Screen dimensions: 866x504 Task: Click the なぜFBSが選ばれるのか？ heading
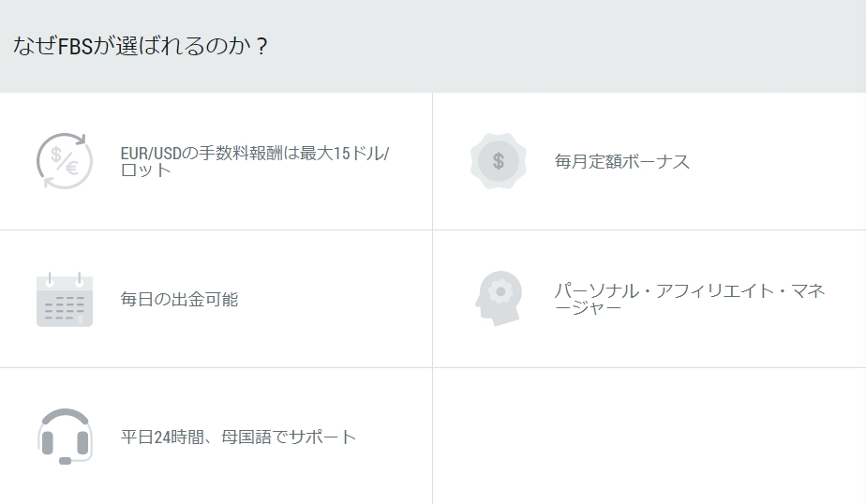[141, 46]
